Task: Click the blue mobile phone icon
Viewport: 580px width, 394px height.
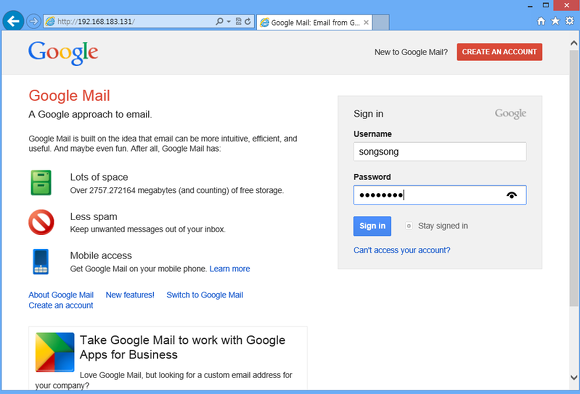Action: [x=41, y=262]
